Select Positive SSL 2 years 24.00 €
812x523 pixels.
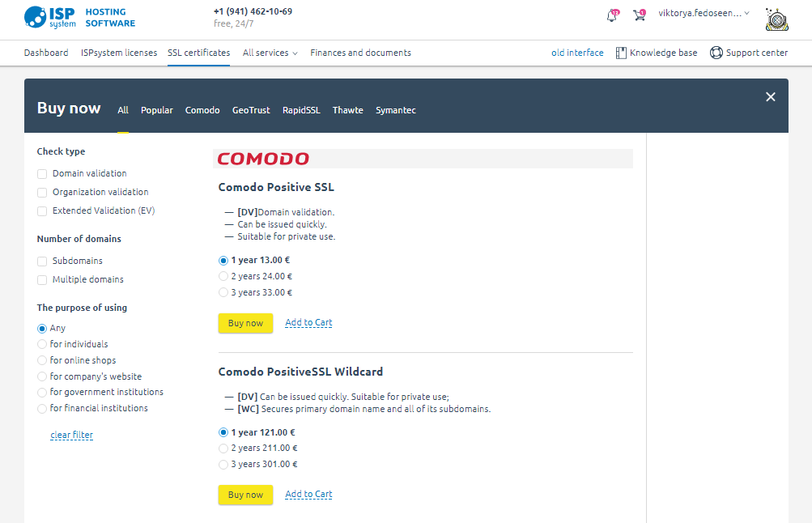click(x=223, y=277)
